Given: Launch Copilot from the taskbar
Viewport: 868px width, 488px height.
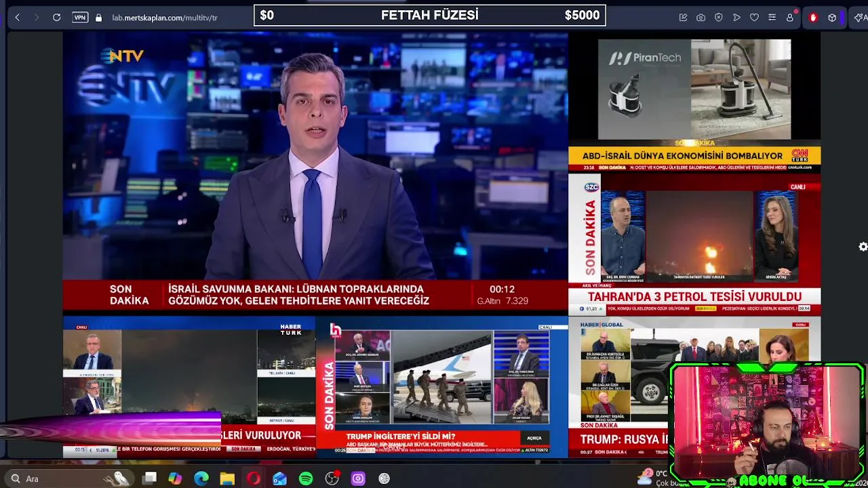Looking at the screenshot, I should tap(175, 479).
